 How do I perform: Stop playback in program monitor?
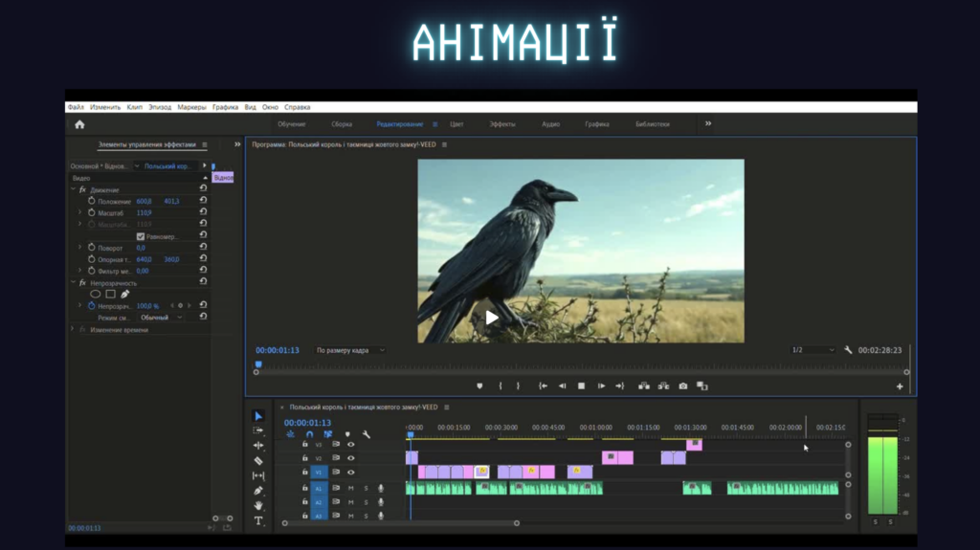coord(581,386)
